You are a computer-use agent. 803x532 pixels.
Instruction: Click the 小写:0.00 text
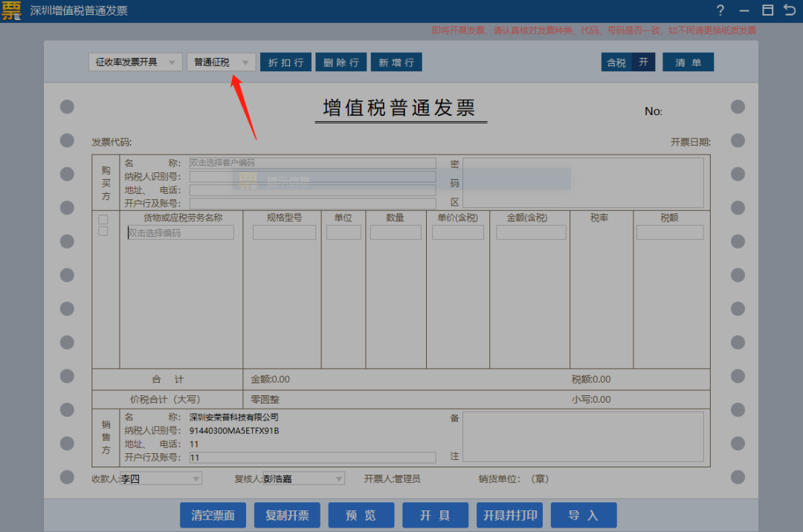pyautogui.click(x=591, y=400)
